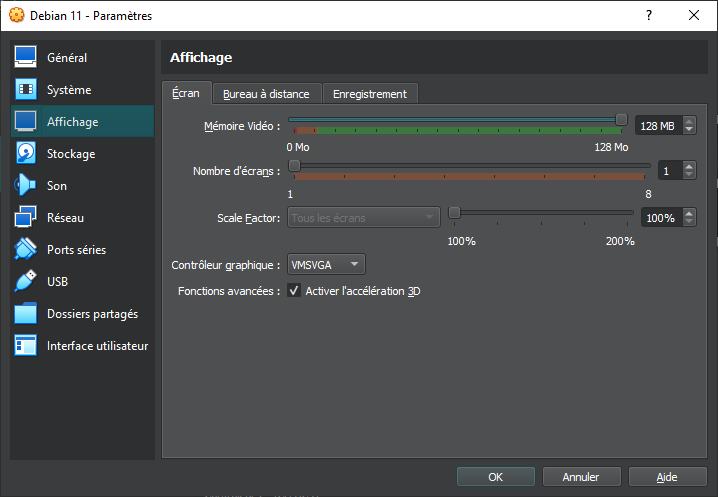Click the question mark help button in title bar
Viewport: 718px width, 497px height.
coord(649,15)
